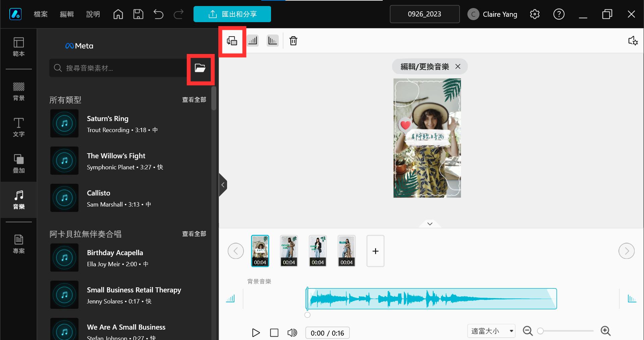The width and height of the screenshot is (644, 340).
Task: Switch to the 文字 text panel
Action: pyautogui.click(x=18, y=127)
